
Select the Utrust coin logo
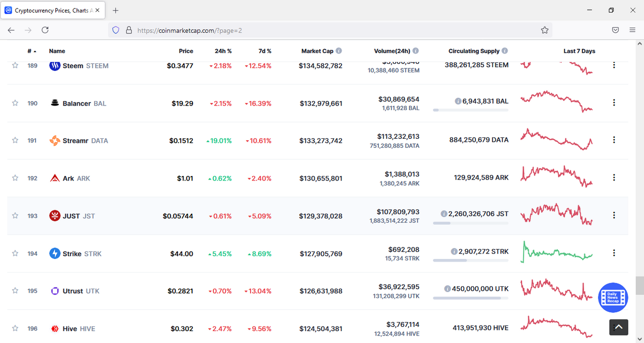[55, 291]
